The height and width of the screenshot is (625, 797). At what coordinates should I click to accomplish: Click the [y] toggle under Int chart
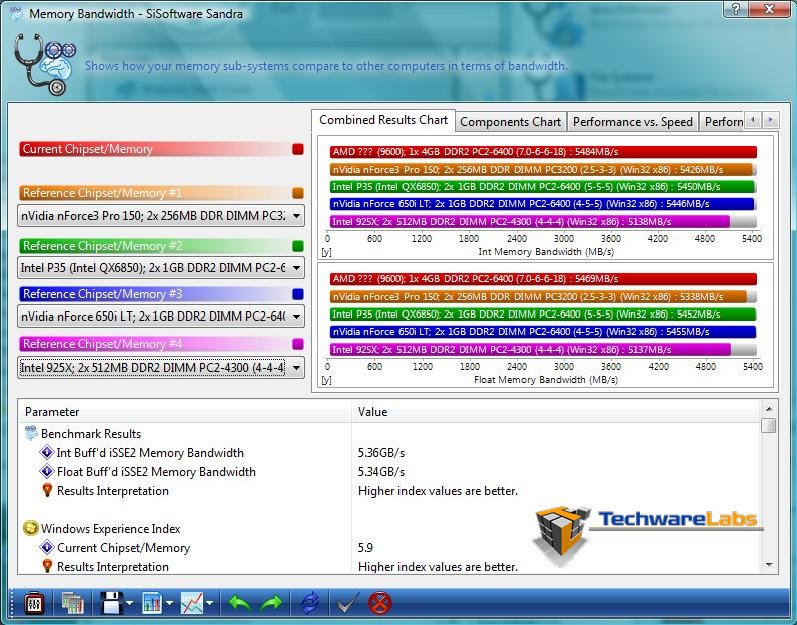pos(326,252)
